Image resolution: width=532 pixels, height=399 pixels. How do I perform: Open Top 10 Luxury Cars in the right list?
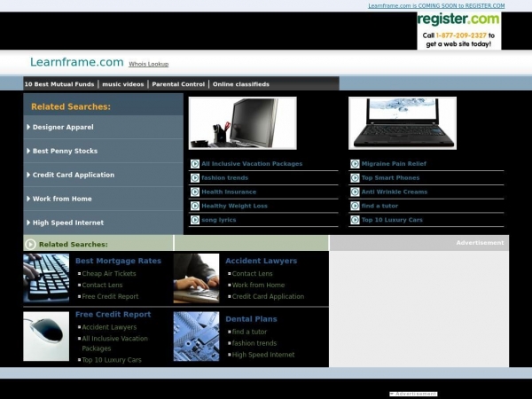tap(392, 220)
